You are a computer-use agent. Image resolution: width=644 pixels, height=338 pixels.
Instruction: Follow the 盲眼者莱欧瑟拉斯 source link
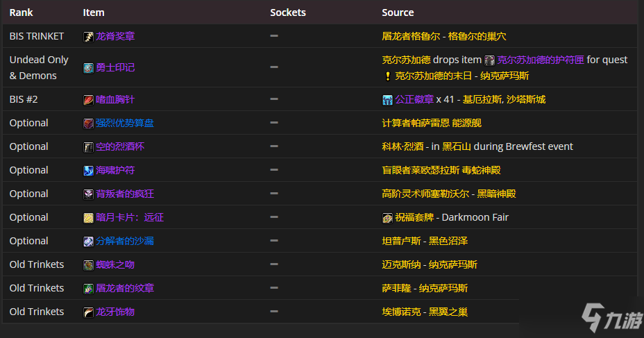[x=421, y=170]
